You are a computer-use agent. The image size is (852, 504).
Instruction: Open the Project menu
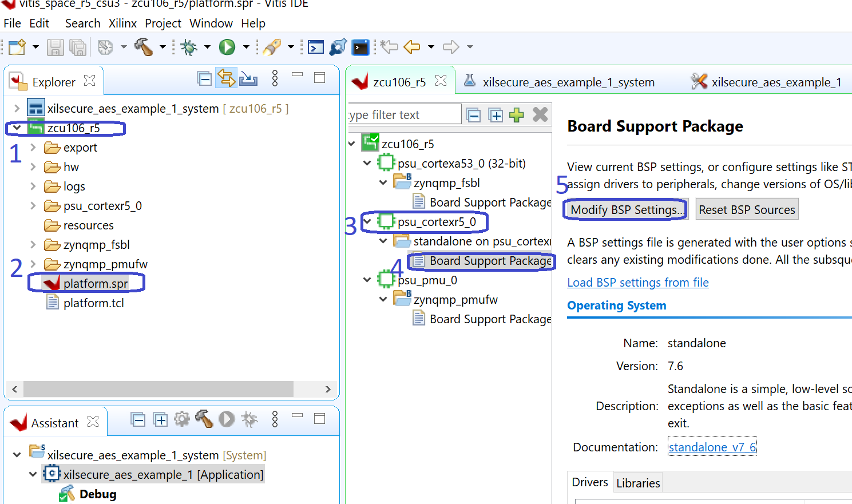163,23
